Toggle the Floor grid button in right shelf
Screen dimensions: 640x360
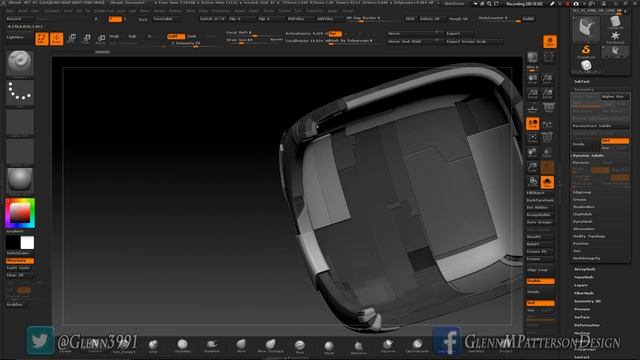(x=533, y=108)
